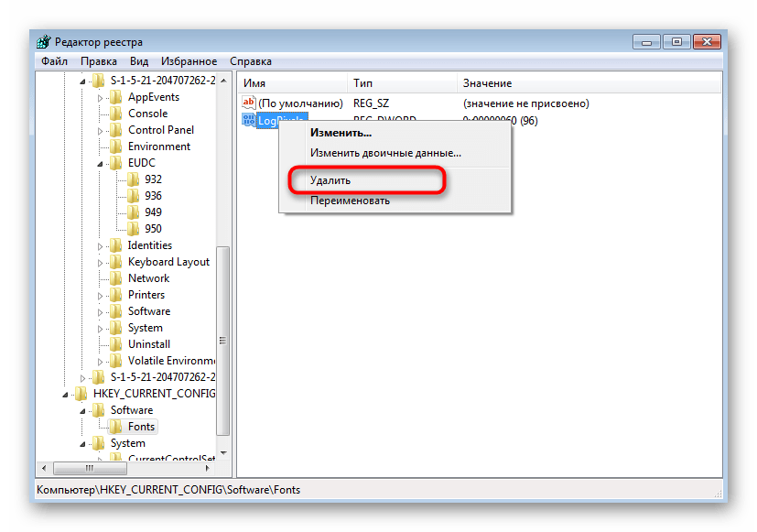Expand the user Software node under S-1-5-21

coord(100,312)
